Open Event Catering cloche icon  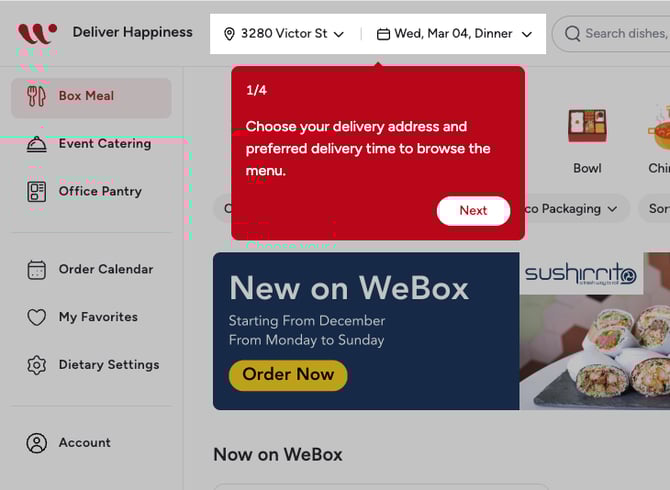[x=37, y=144]
